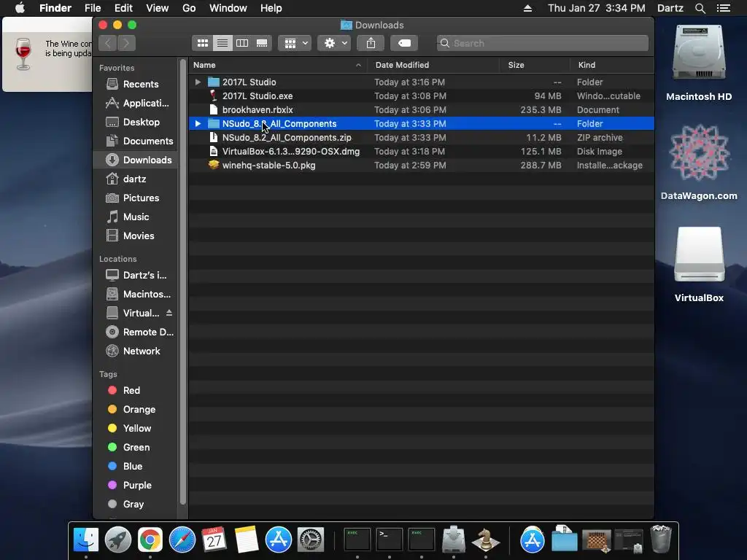The height and width of the screenshot is (560, 747).
Task: Open Pictures in the sidebar
Action: tap(135, 198)
